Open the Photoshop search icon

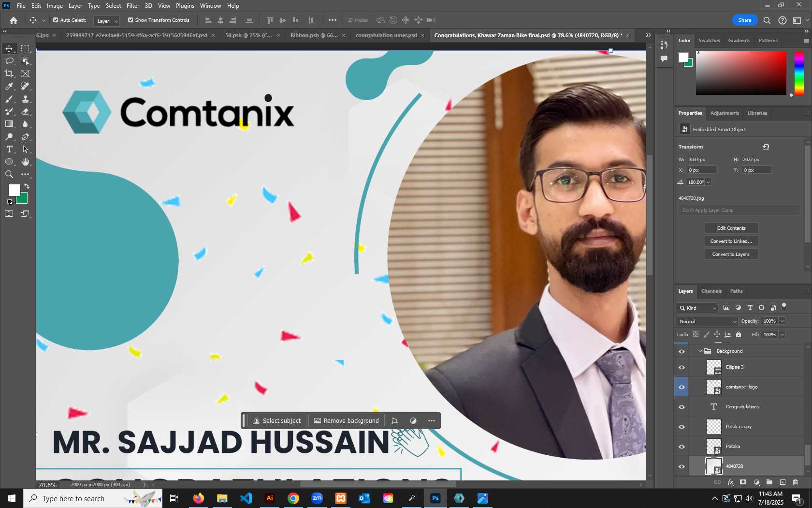pos(767,20)
